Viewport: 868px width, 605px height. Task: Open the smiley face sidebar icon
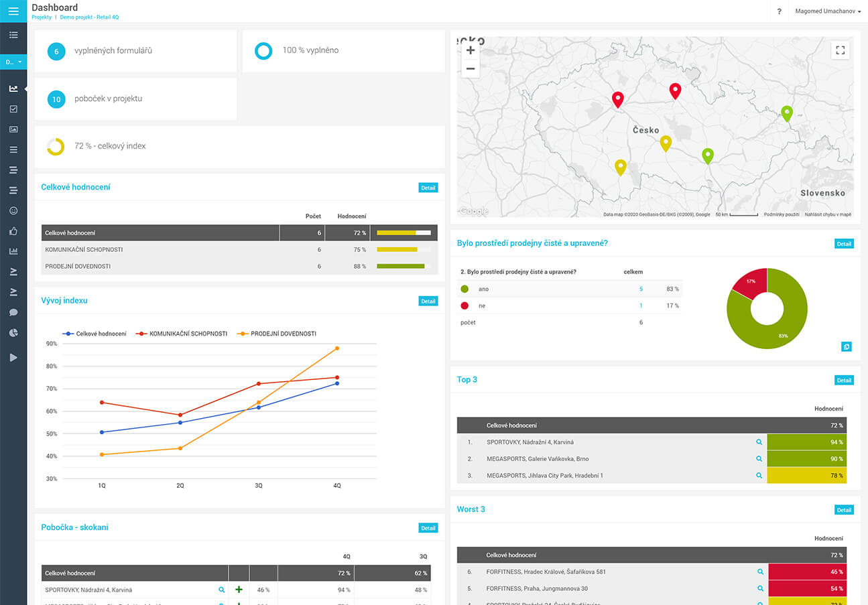[x=13, y=210]
